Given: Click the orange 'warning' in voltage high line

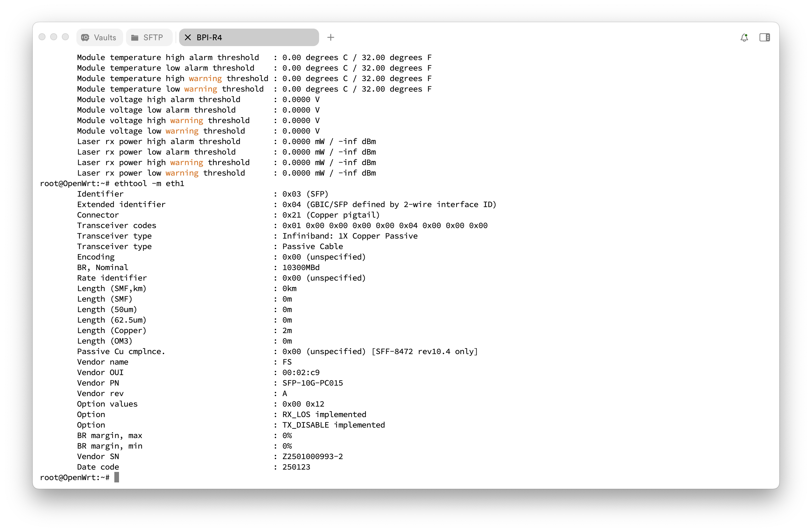Looking at the screenshot, I should tap(187, 120).
